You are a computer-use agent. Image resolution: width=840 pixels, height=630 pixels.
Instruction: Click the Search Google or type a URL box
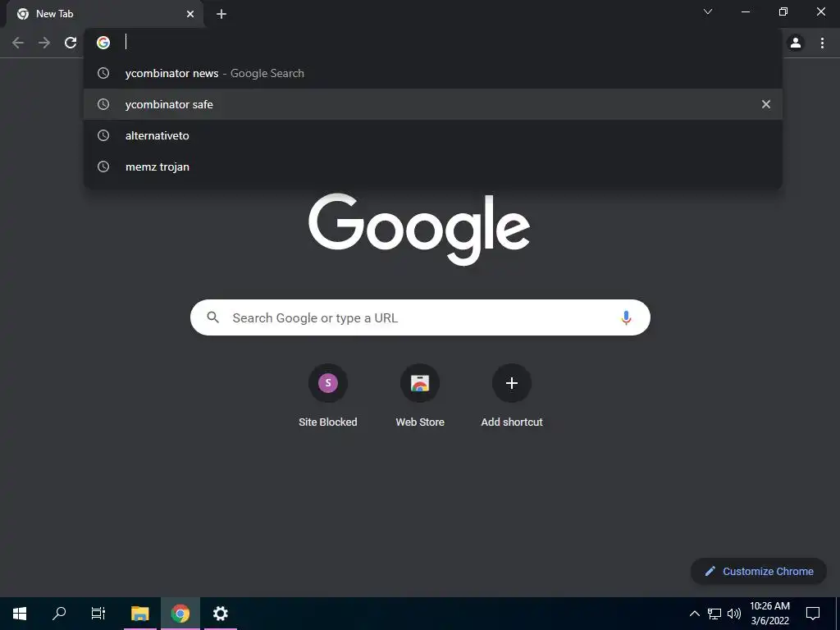click(420, 317)
